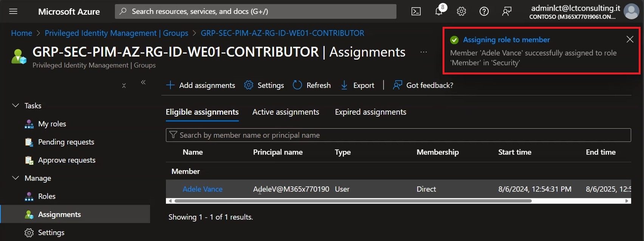Image resolution: width=644 pixels, height=241 pixels.
Task: Open the hamburger portal menu
Action: tap(13, 11)
